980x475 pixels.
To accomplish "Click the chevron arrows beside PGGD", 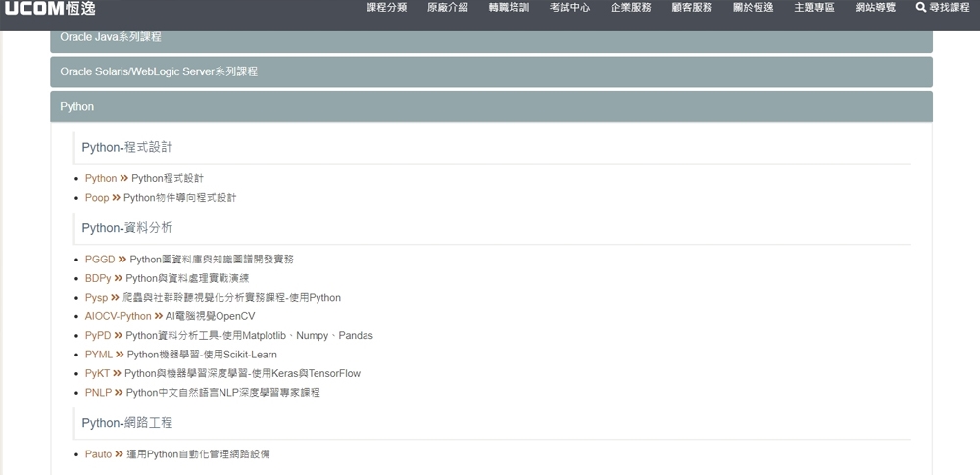I will 122,260.
